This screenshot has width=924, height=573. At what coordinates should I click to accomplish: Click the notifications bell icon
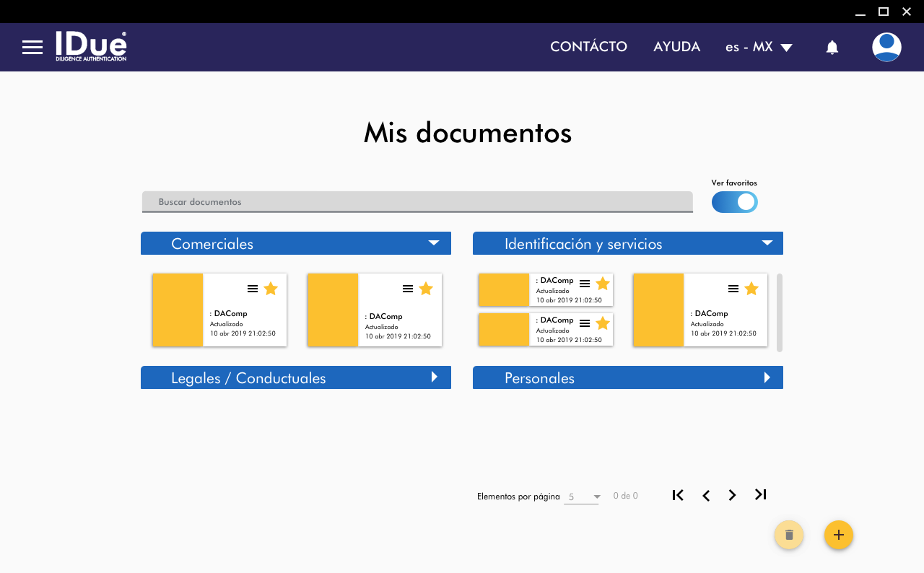832,48
